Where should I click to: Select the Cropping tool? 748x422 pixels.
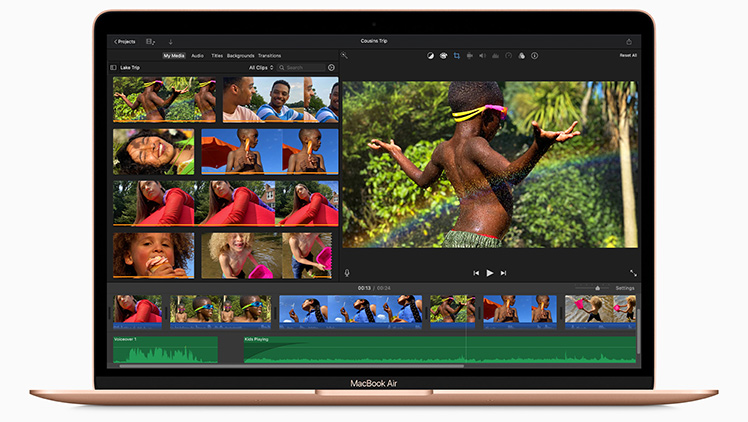pyautogui.click(x=456, y=56)
